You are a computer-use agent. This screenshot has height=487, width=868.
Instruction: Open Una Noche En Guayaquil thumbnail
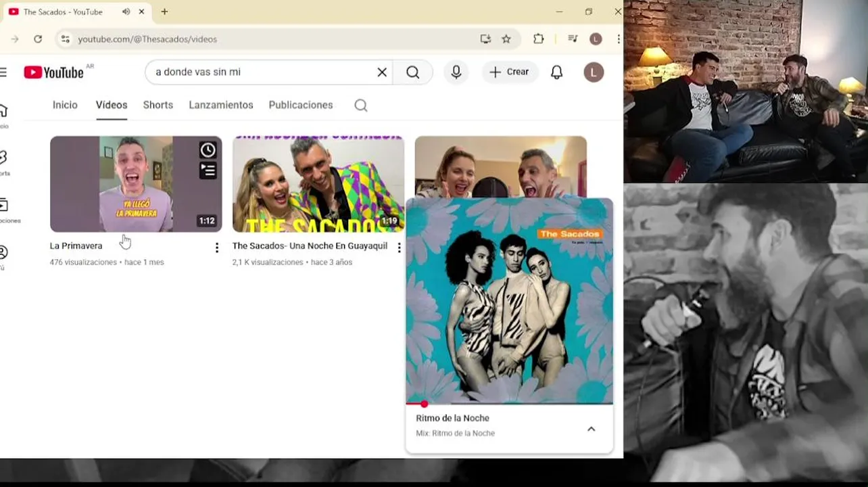(318, 184)
